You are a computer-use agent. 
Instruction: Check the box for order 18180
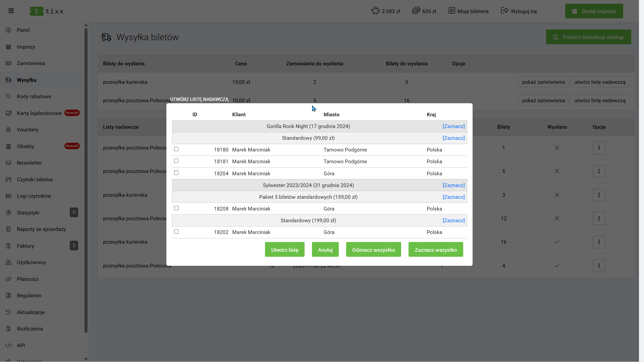[176, 149]
